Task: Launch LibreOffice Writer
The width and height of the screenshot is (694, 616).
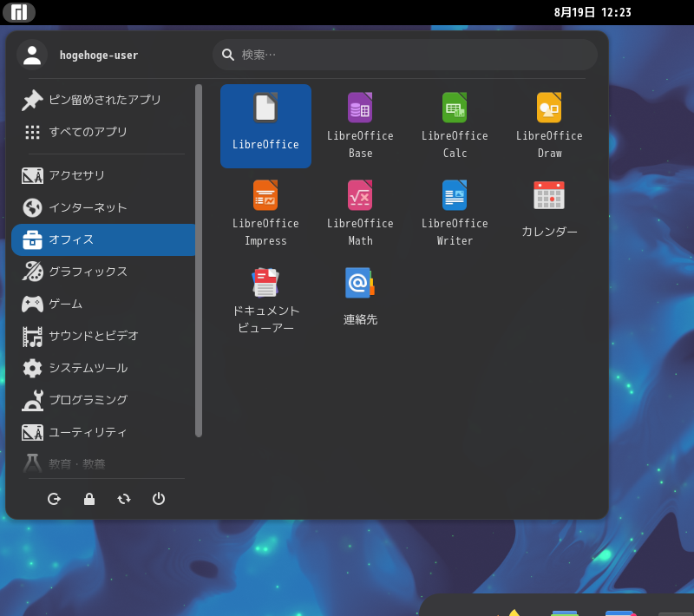Action: (455, 213)
